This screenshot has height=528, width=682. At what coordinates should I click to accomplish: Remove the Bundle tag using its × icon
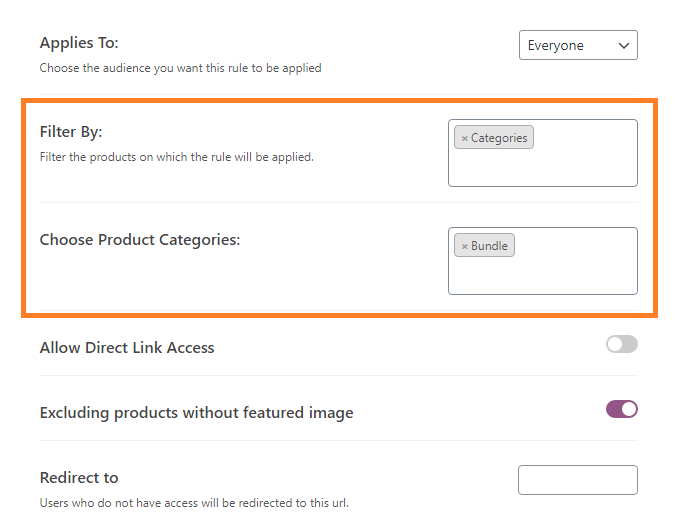click(x=464, y=246)
